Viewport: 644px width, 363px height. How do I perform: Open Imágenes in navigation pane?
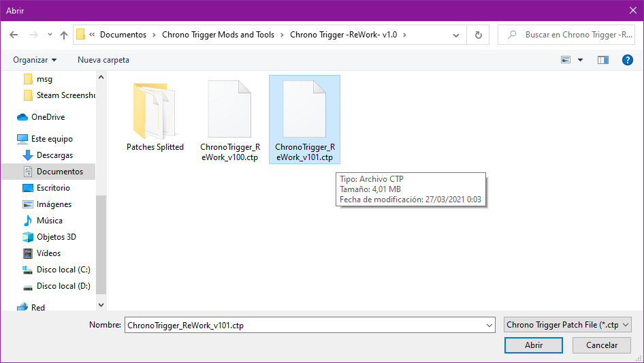[46, 204]
